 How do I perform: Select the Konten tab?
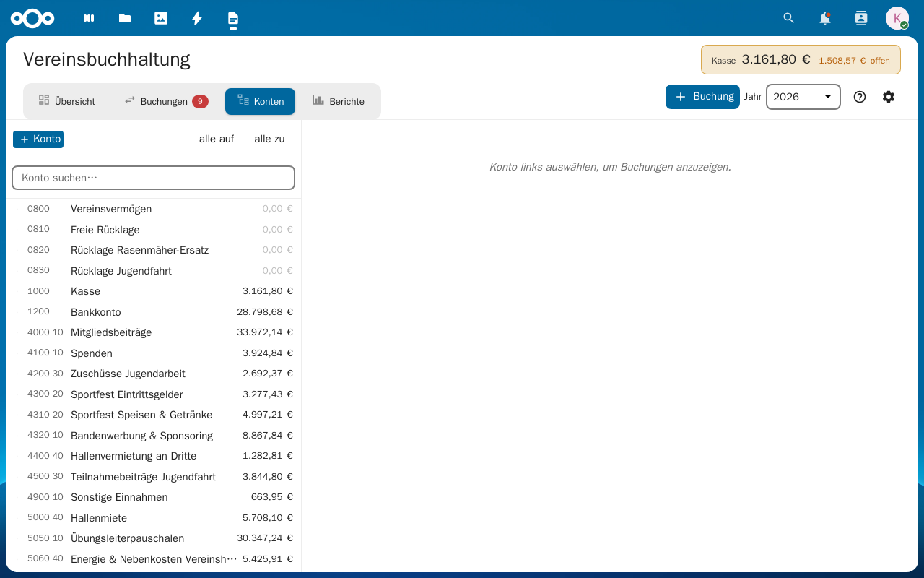coord(260,101)
